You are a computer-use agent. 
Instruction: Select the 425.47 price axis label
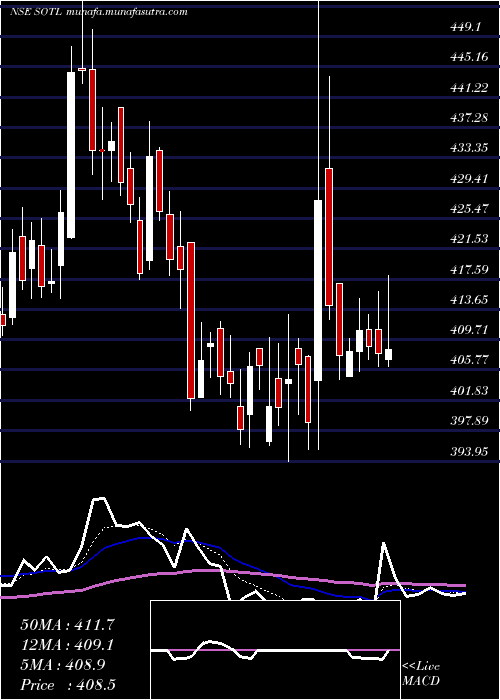(x=469, y=208)
